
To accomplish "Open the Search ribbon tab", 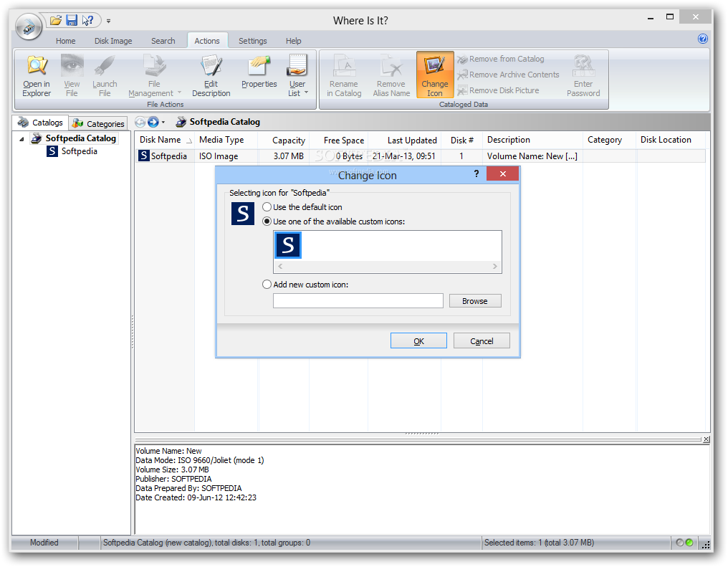I will [163, 41].
